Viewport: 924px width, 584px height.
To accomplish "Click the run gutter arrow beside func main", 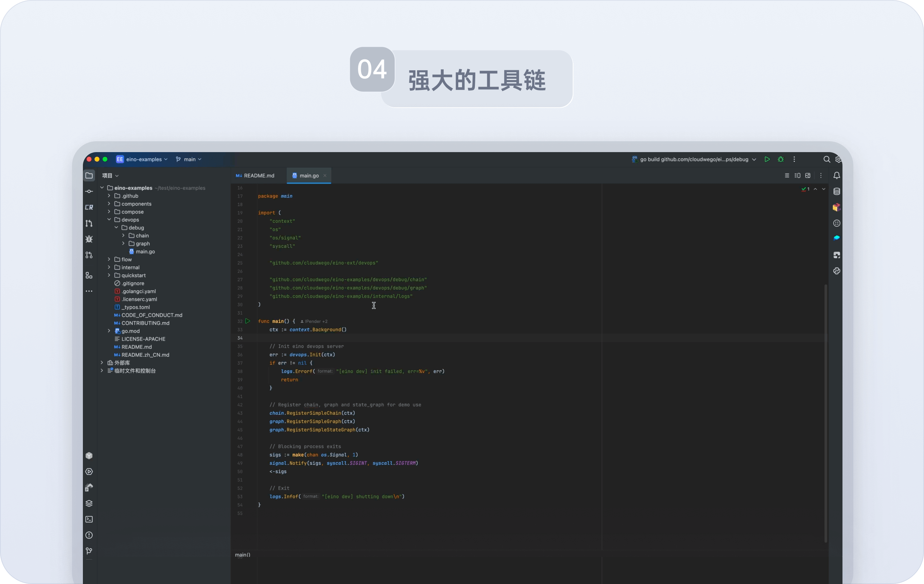I will click(x=248, y=321).
